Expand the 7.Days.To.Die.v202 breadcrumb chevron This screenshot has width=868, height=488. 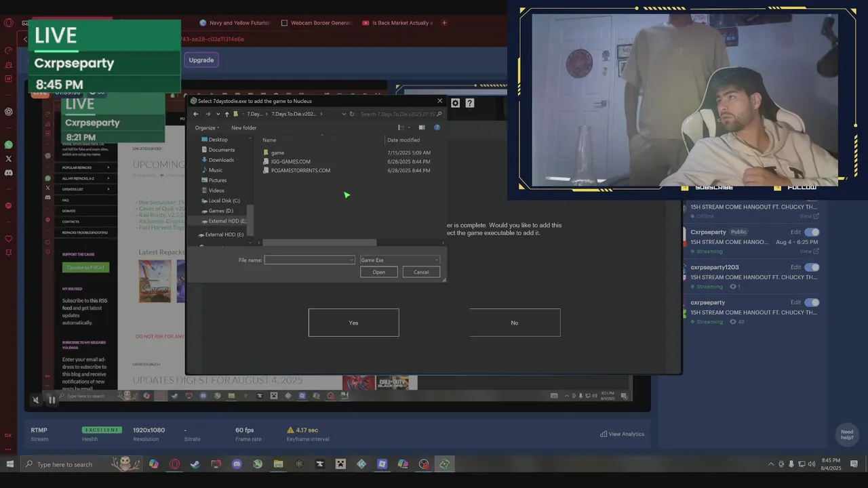321,114
